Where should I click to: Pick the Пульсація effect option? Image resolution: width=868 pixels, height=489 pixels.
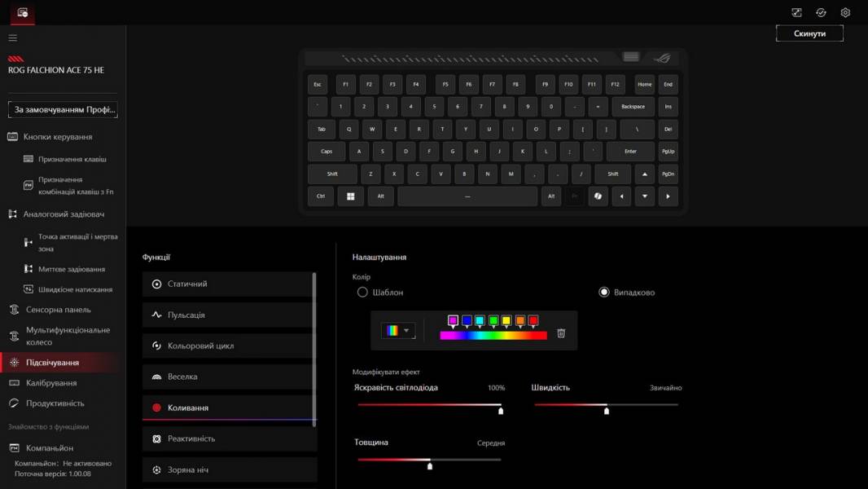227,315
